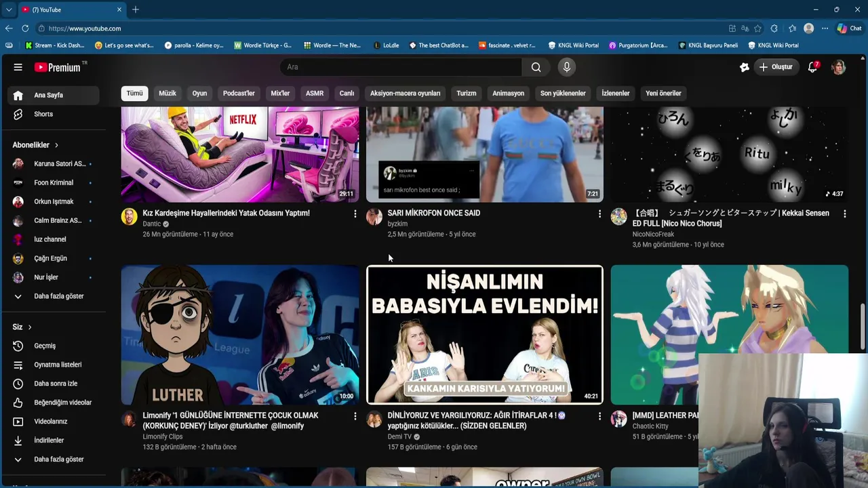Open byzkim channel avatar
This screenshot has width=868, height=488.
(x=374, y=216)
